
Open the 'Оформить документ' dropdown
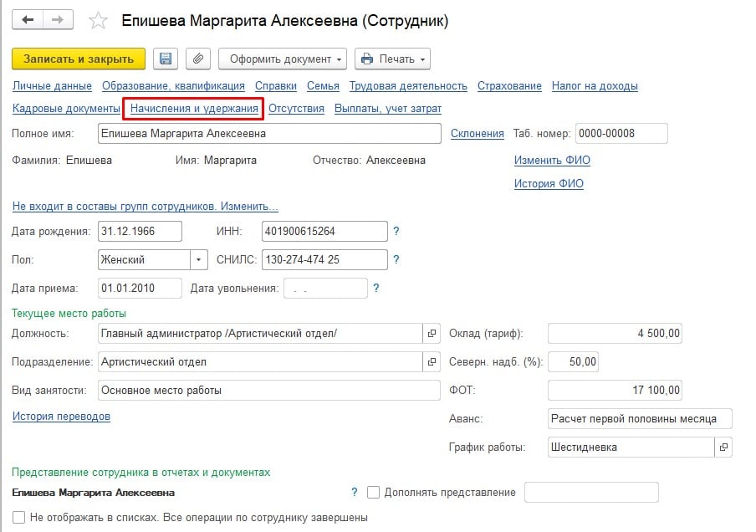click(x=283, y=59)
